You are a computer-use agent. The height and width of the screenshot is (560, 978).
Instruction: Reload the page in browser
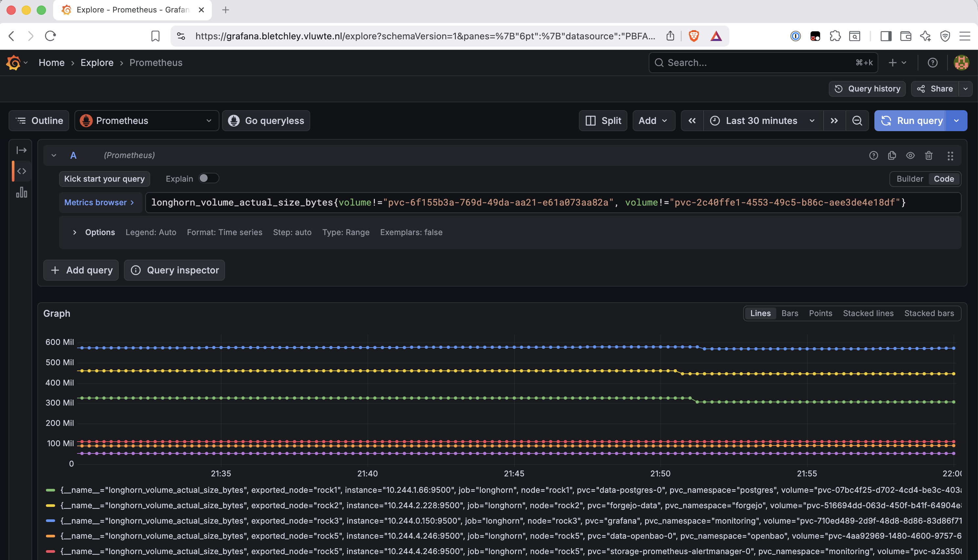point(51,36)
